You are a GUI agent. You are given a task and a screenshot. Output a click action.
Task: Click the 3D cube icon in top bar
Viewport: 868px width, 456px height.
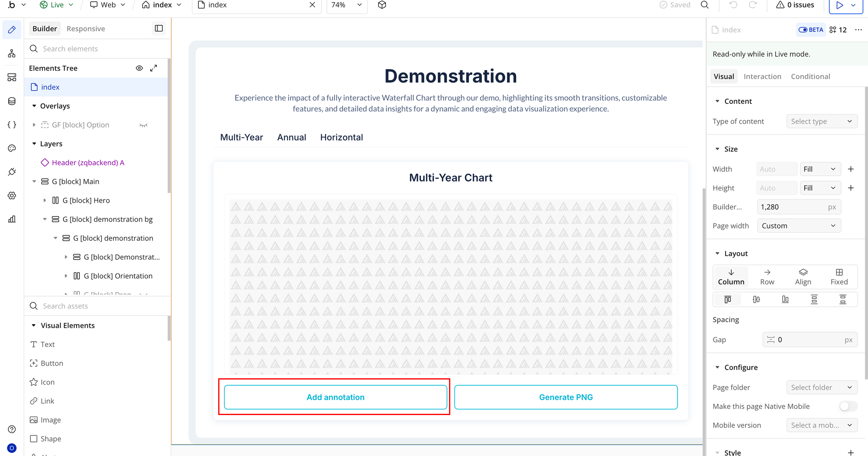tap(382, 5)
